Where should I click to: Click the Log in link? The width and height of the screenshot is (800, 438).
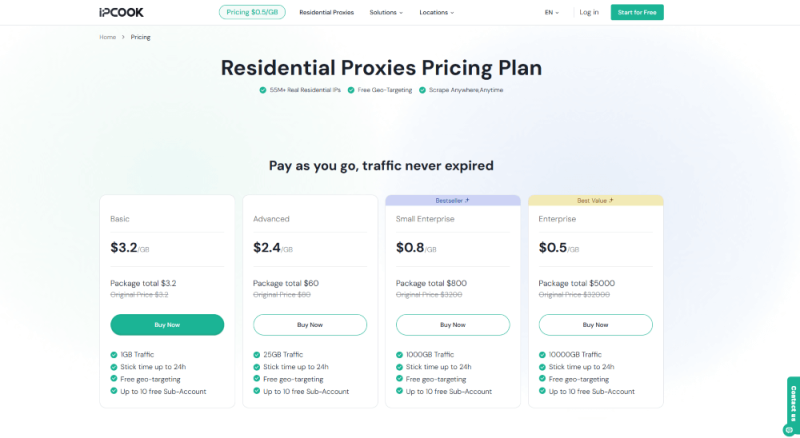[x=589, y=12]
